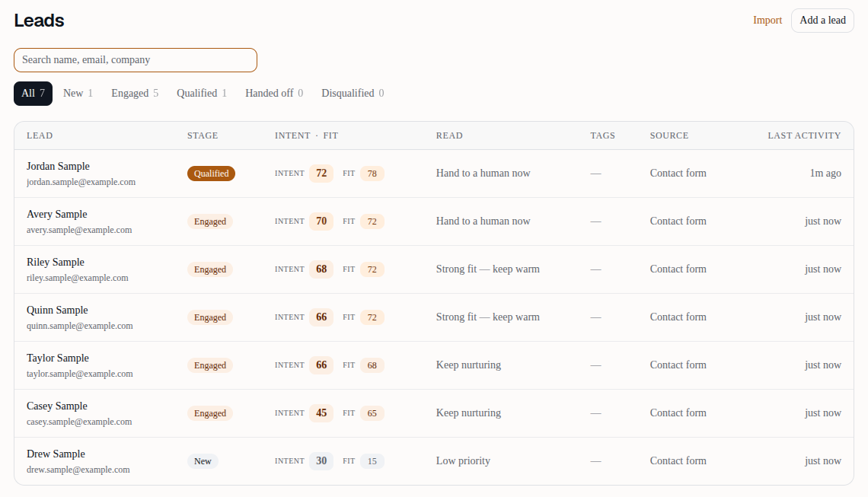Show the Engaged leads tab
Viewport: 868px width, 497px height.
point(135,94)
